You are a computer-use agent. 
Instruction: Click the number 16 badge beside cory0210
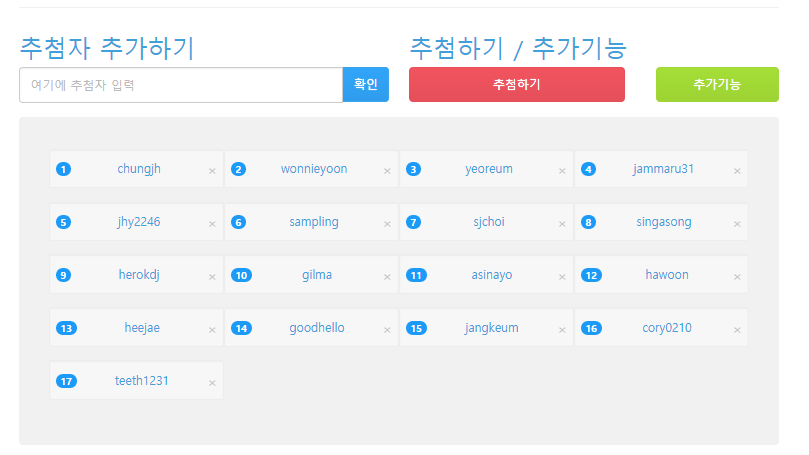pos(591,328)
